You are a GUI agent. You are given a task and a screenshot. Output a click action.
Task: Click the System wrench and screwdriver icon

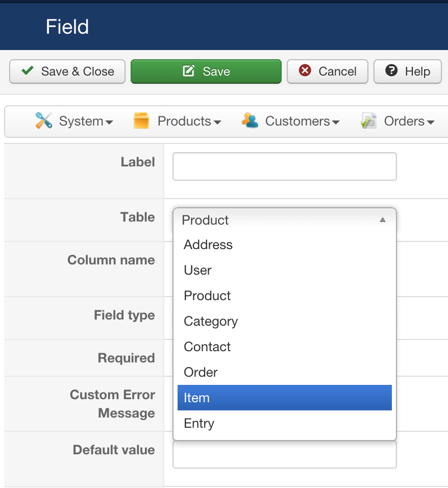pyautogui.click(x=44, y=121)
